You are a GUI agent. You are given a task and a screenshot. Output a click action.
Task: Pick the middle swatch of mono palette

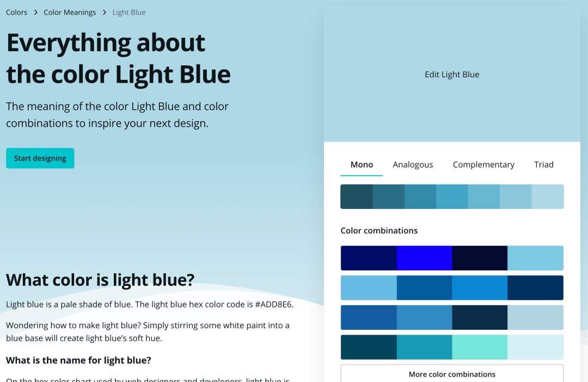tap(452, 196)
